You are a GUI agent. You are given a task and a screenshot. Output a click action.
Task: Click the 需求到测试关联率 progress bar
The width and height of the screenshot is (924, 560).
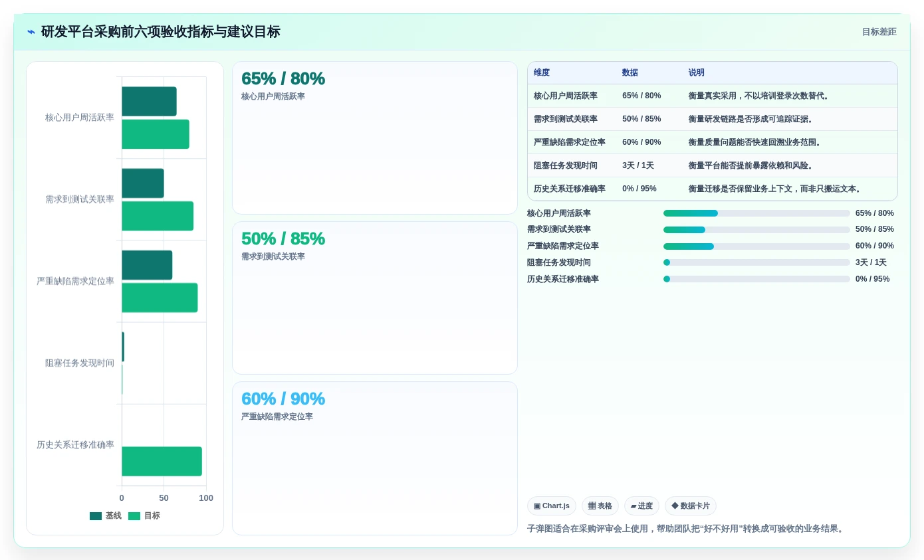756,230
